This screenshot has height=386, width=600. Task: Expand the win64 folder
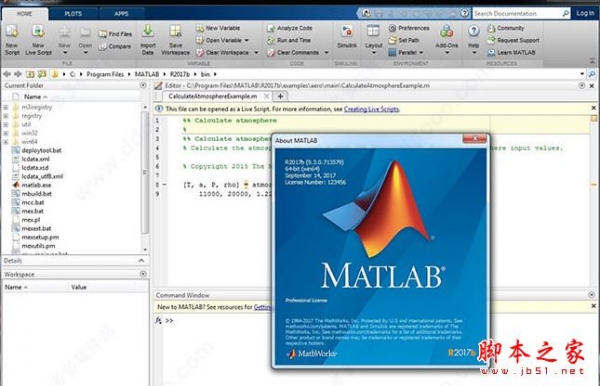point(6,142)
